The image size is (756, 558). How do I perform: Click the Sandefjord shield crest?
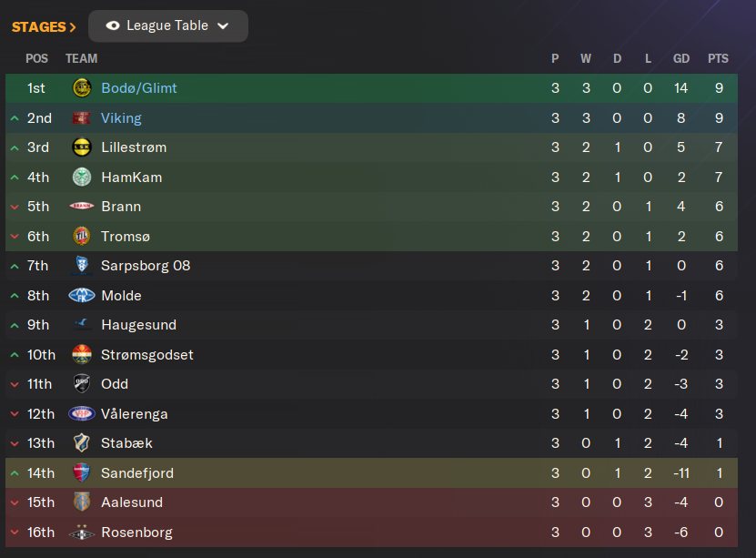coord(82,472)
